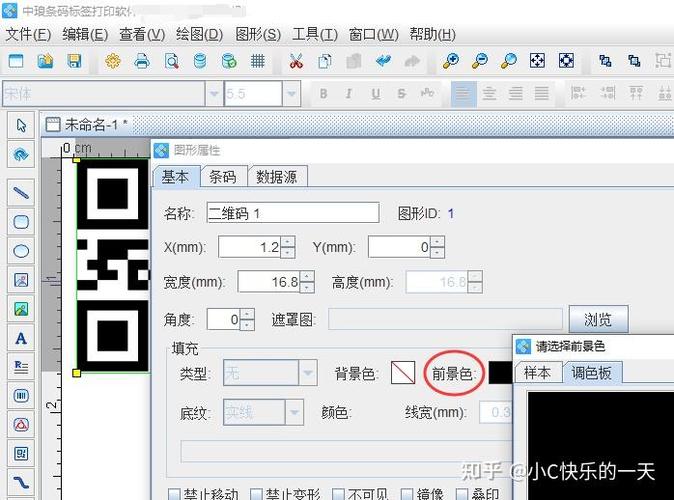Click the 宽度 width spinner arrows
Screen dimensions: 674x500
tap(307, 282)
